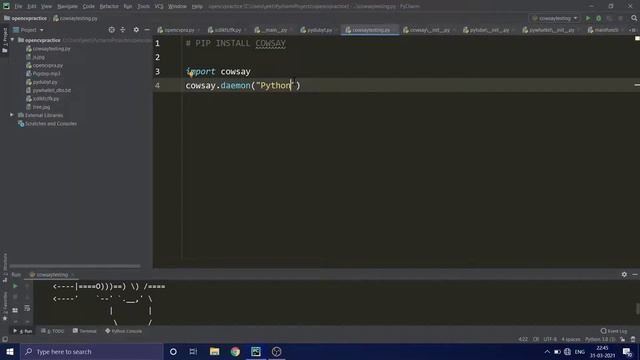Viewport: 640px width, 360px height.
Task: Select sdlkfsdfk.py in project tree
Action: click(42, 99)
